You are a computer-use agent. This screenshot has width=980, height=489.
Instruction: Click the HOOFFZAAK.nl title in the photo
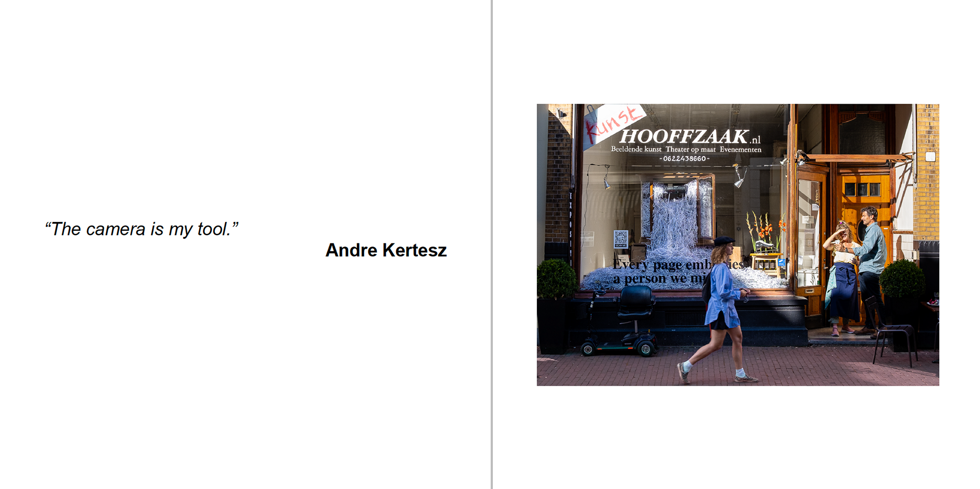pyautogui.click(x=690, y=136)
